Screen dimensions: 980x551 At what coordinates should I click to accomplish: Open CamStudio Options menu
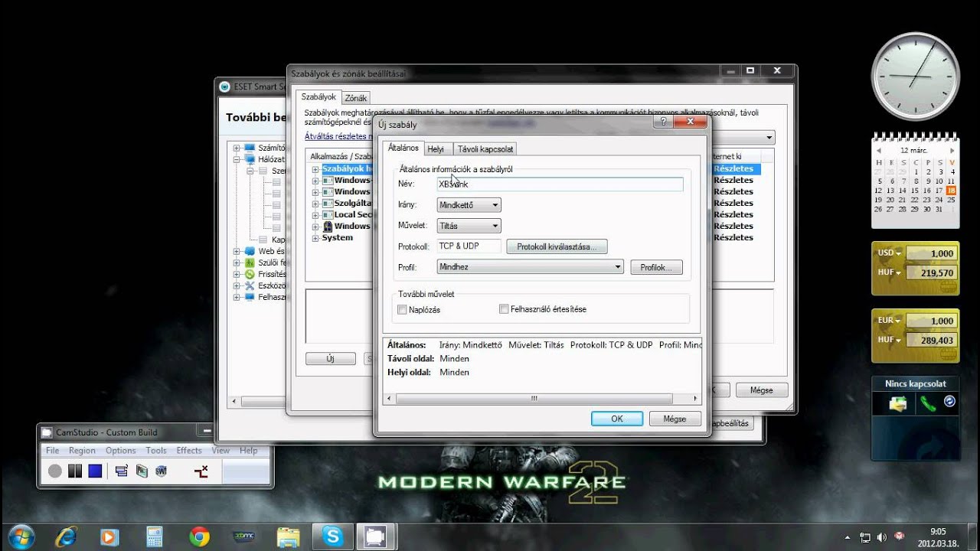121,451
